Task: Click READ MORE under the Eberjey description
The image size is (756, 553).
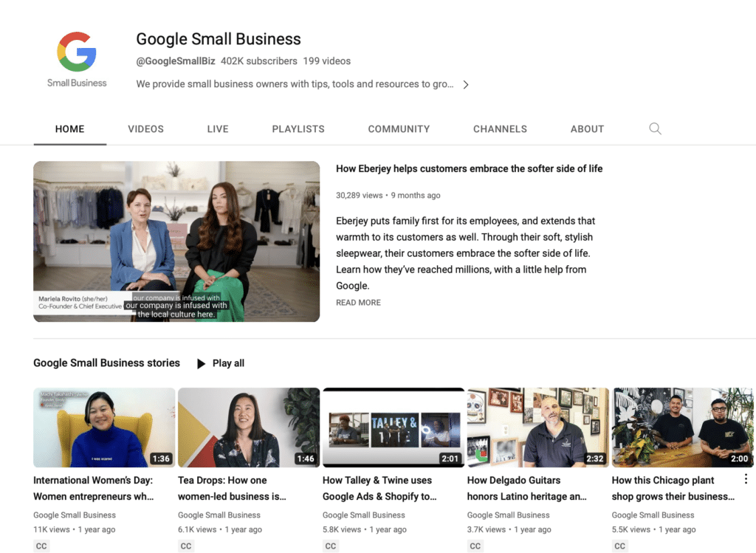Action: click(358, 302)
